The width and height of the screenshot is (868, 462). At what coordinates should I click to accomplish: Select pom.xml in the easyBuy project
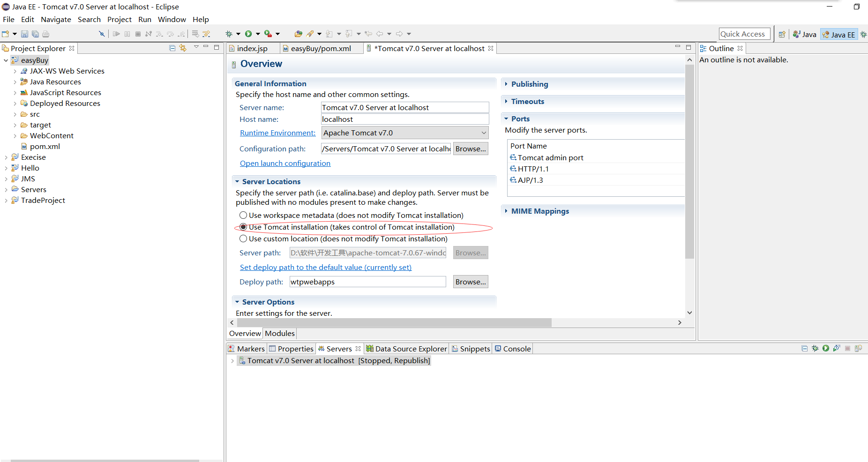40,146
